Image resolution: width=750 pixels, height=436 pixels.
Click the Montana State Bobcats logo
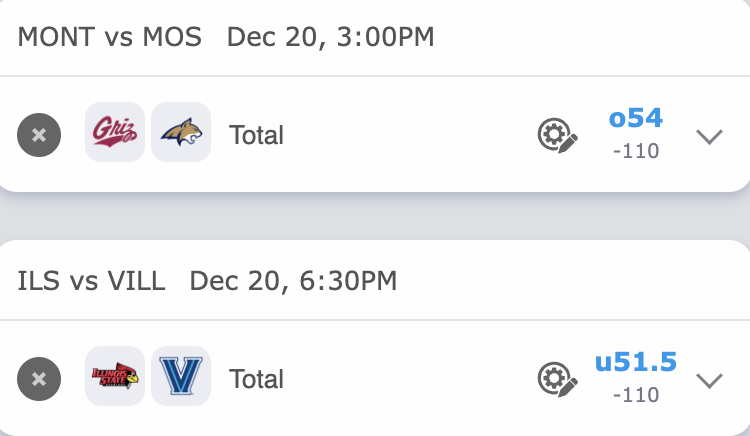(x=181, y=133)
